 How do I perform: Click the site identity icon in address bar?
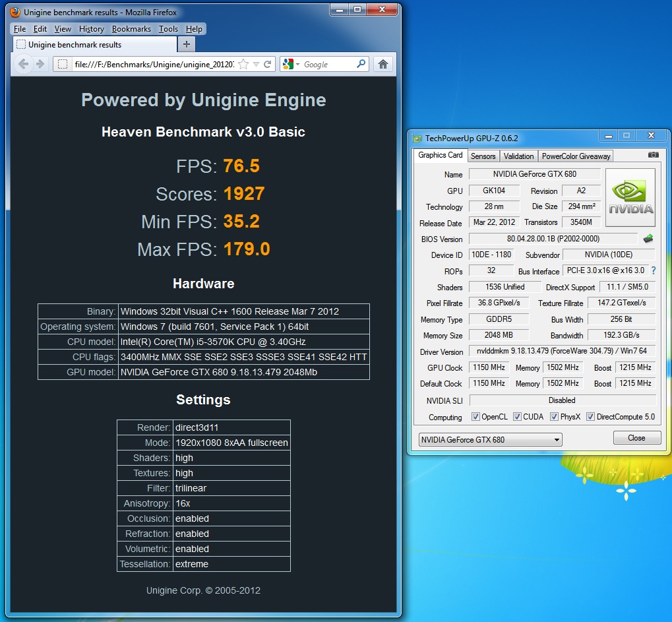pos(63,64)
